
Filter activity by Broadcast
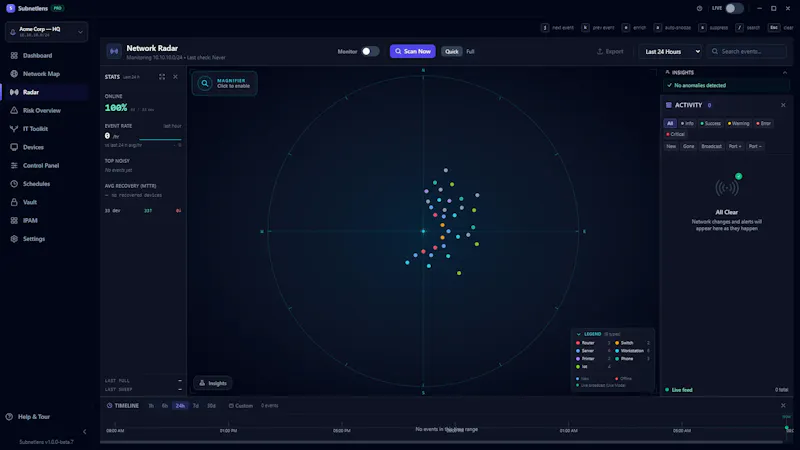pos(711,146)
